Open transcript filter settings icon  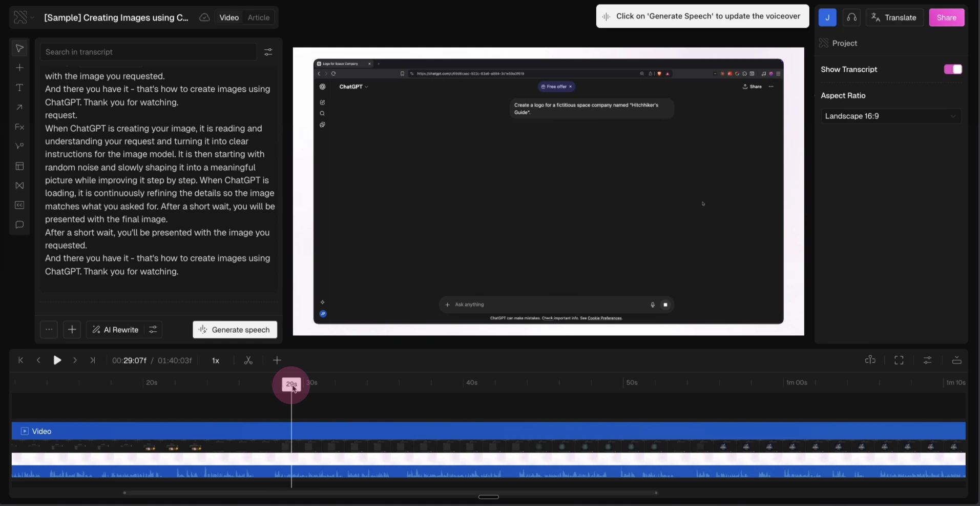[x=268, y=52]
